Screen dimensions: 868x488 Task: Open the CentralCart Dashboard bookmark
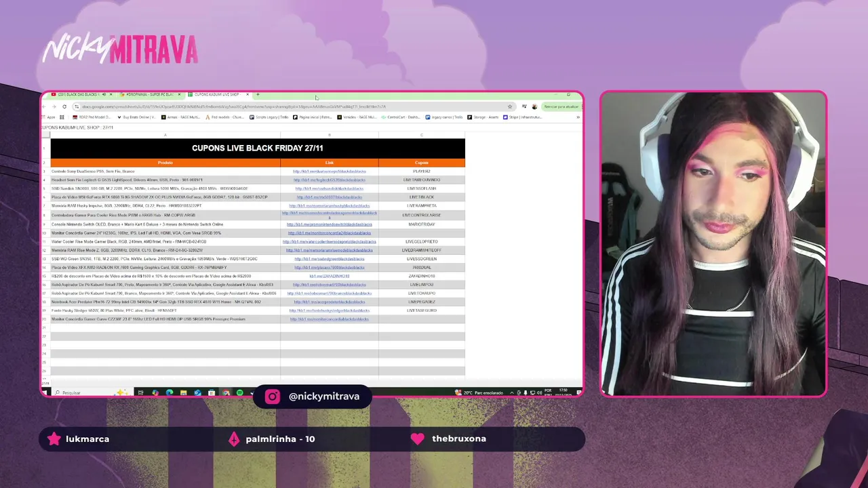point(401,117)
